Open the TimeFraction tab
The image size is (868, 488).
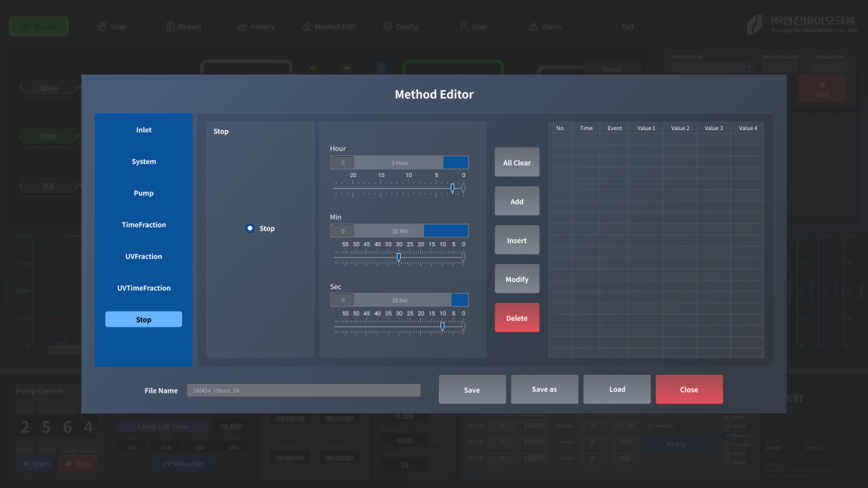tap(144, 225)
